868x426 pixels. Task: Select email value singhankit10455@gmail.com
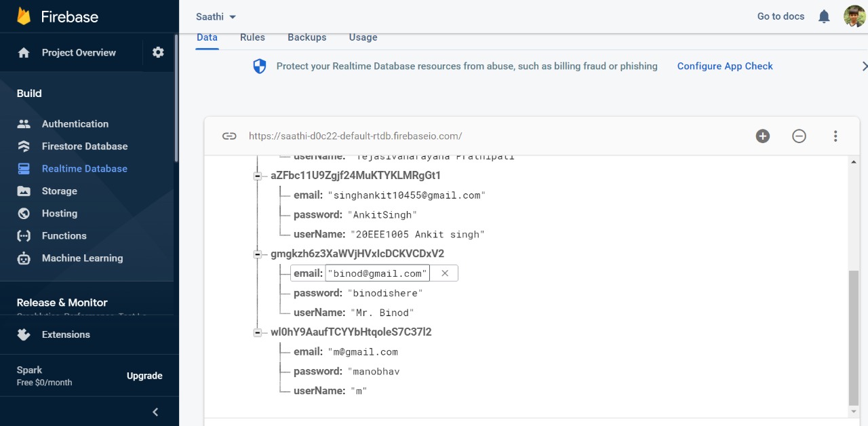click(x=407, y=195)
